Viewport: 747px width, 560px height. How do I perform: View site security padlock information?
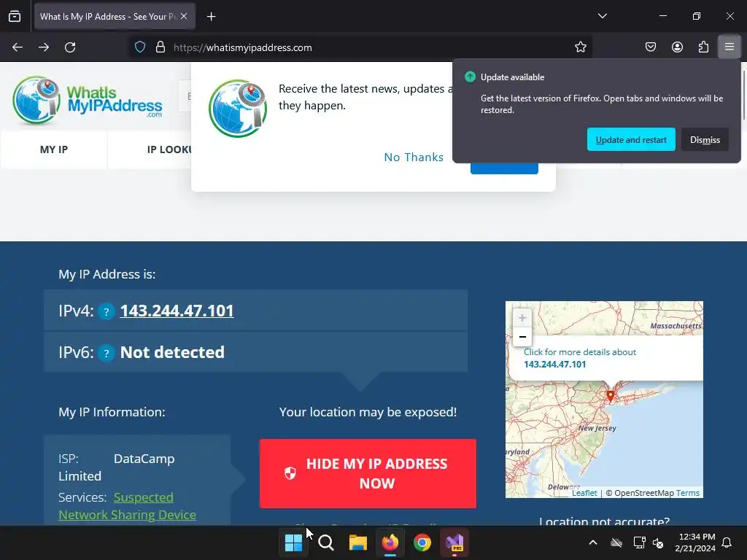tap(160, 47)
